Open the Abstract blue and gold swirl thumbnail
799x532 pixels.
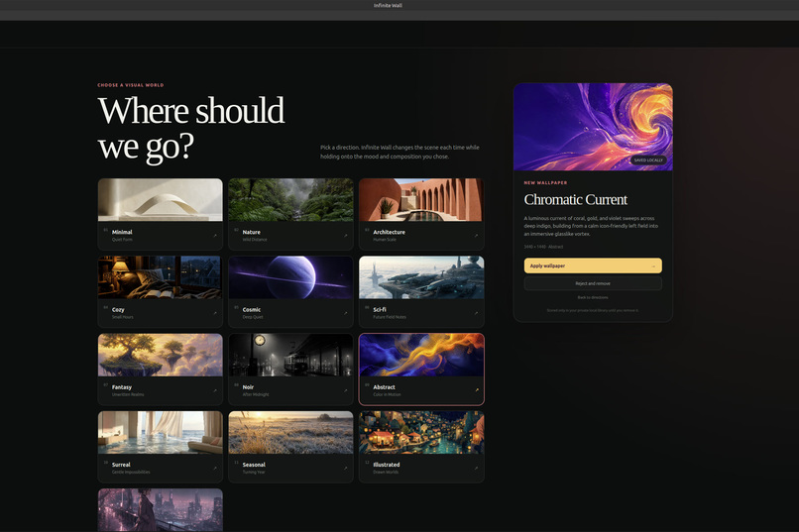(421, 355)
